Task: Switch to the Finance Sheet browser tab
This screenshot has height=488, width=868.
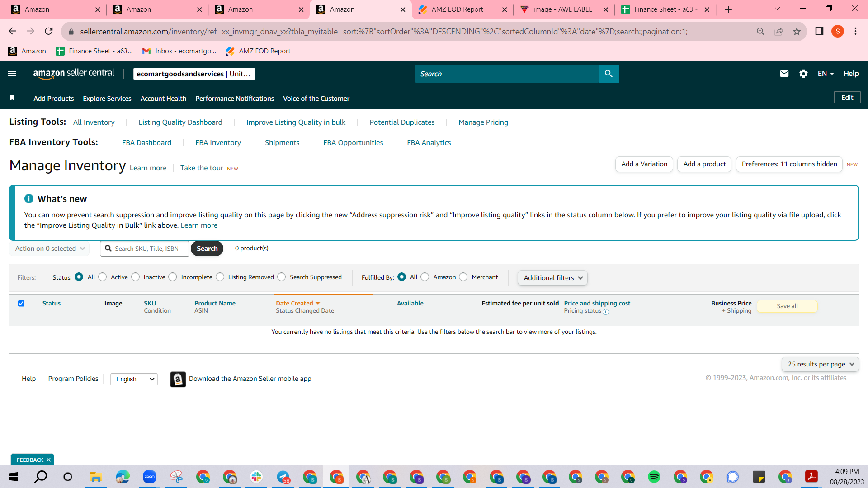Action: 665,9
